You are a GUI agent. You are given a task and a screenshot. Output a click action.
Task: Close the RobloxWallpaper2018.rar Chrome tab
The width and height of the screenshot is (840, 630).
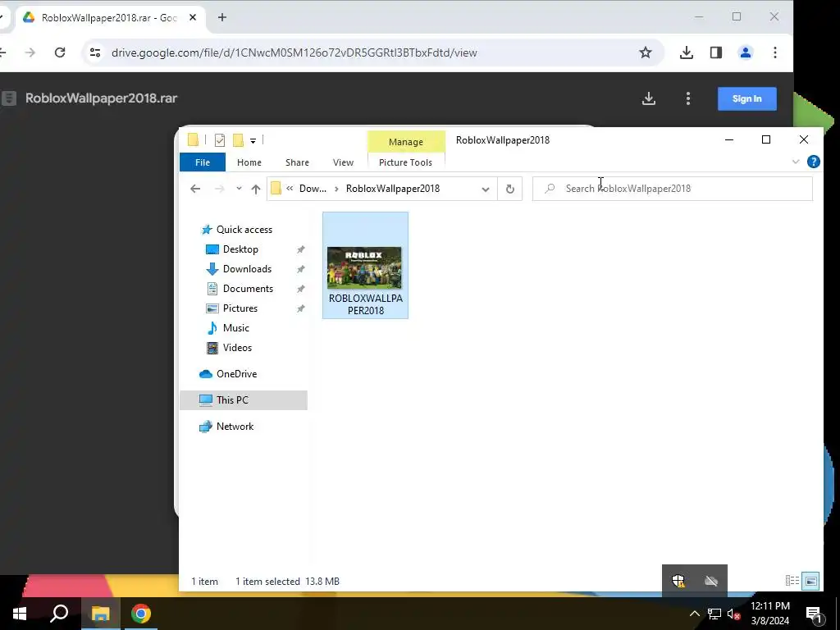tap(193, 18)
